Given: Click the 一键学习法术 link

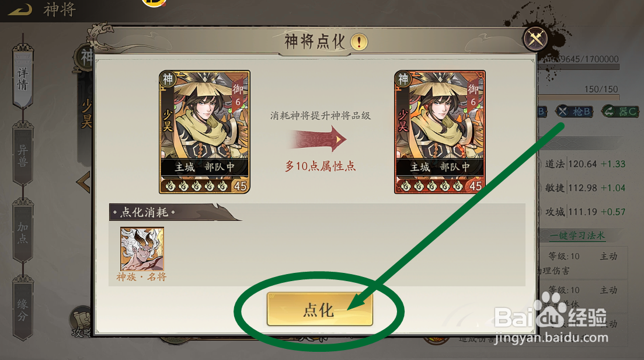Looking at the screenshot, I should 577,236.
